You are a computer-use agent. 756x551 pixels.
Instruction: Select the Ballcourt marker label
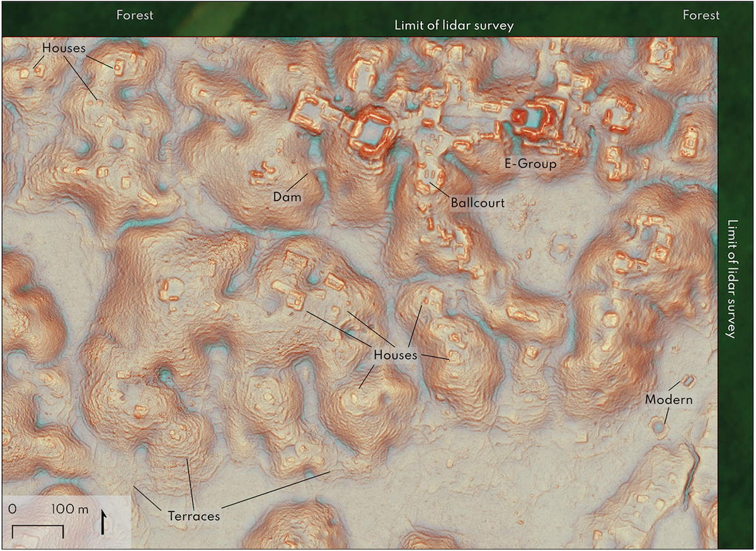(x=478, y=203)
